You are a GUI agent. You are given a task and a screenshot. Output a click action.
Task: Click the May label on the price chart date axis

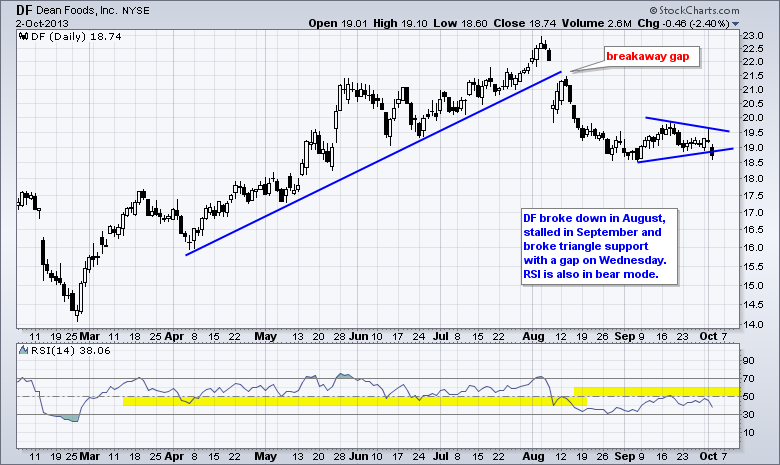[x=265, y=336]
